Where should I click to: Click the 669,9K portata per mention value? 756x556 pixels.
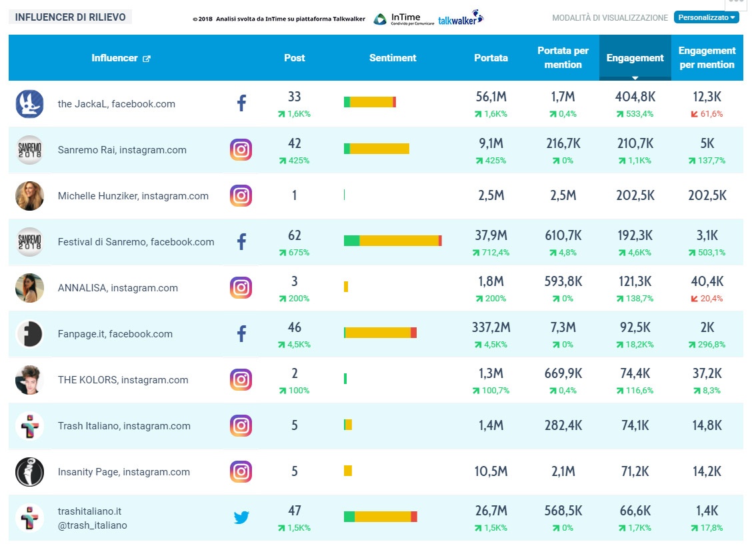[563, 373]
